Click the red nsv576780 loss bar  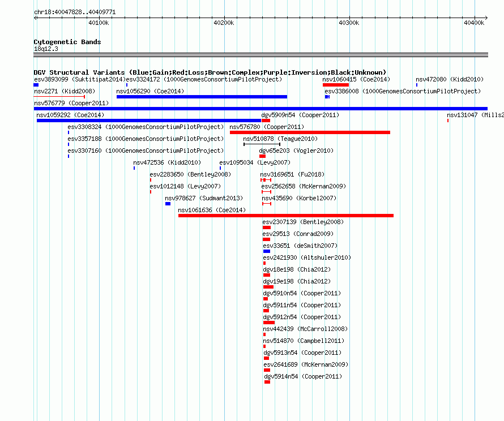pyautogui.click(x=310, y=132)
